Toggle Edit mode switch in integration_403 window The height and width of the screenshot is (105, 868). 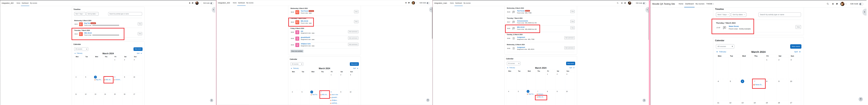tap(428, 3)
